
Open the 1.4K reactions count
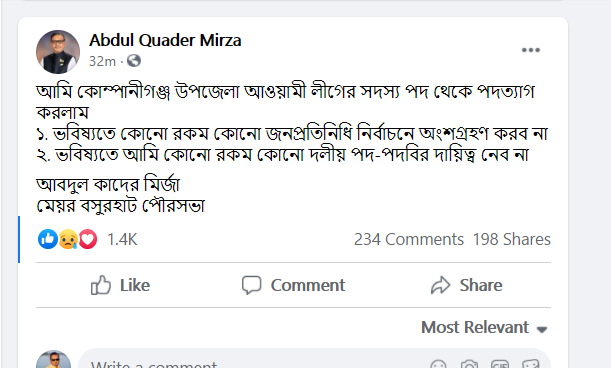[122, 239]
